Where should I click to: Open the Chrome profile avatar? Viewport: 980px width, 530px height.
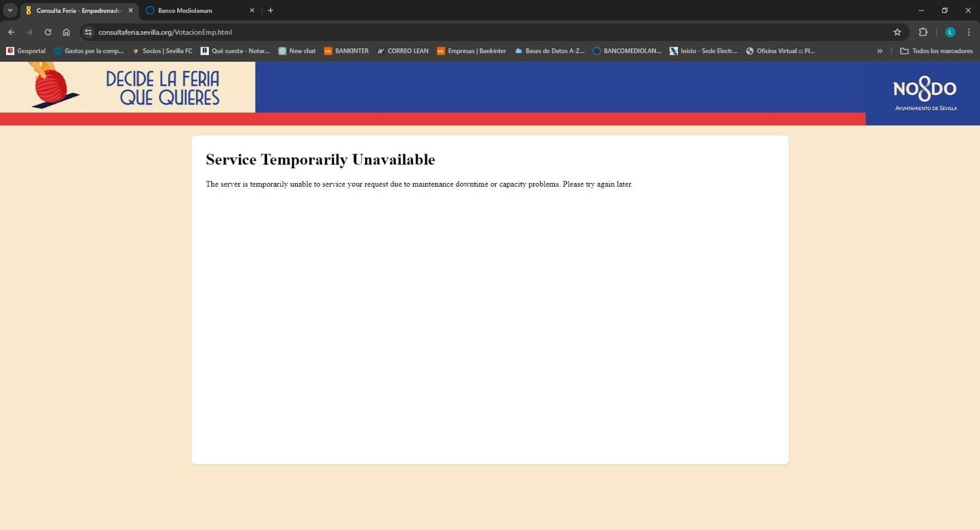(x=950, y=32)
